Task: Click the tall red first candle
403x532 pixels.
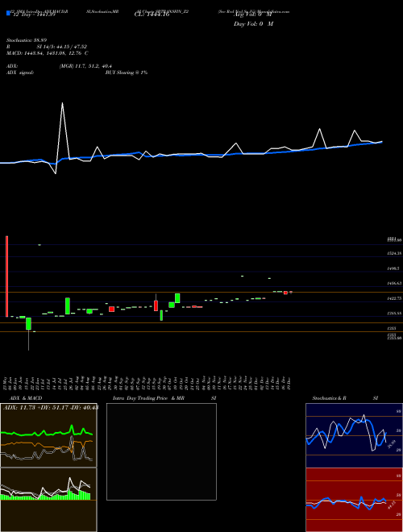Action: tap(6, 276)
